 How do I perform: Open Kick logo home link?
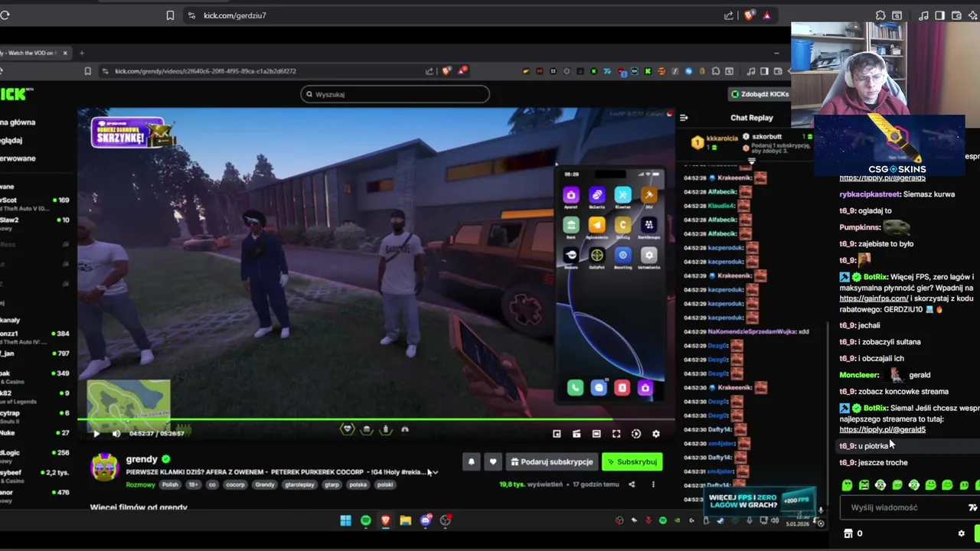pyautogui.click(x=15, y=94)
